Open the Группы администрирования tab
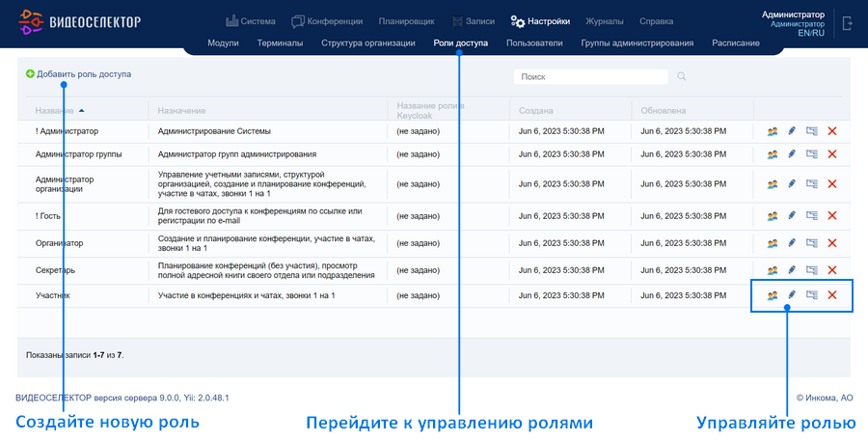Image resolution: width=868 pixels, height=441 pixels. [x=637, y=42]
